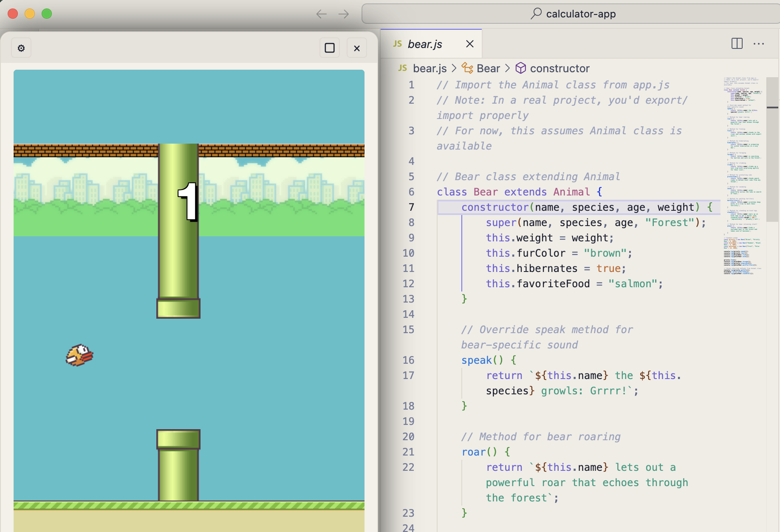Click line number 7 in gutter
Image resolution: width=780 pixels, height=532 pixels.
point(411,207)
